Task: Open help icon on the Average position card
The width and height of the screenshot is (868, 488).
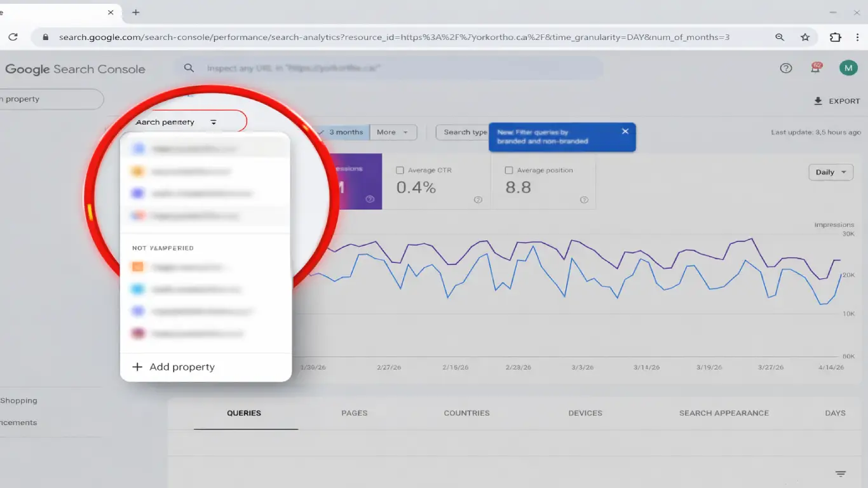Action: tap(584, 200)
